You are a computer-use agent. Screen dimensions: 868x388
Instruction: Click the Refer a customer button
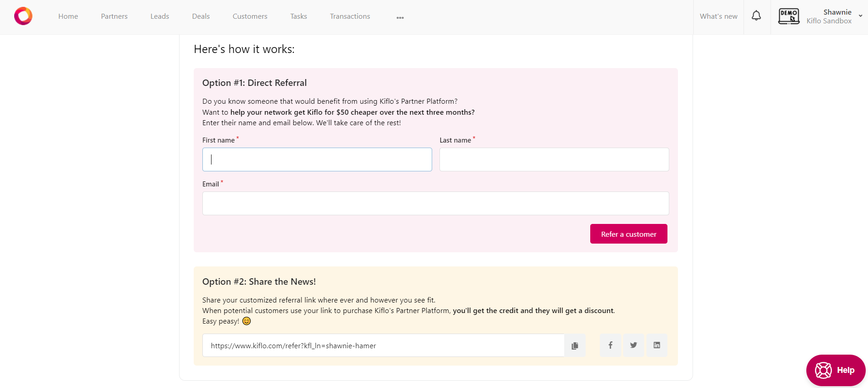629,234
